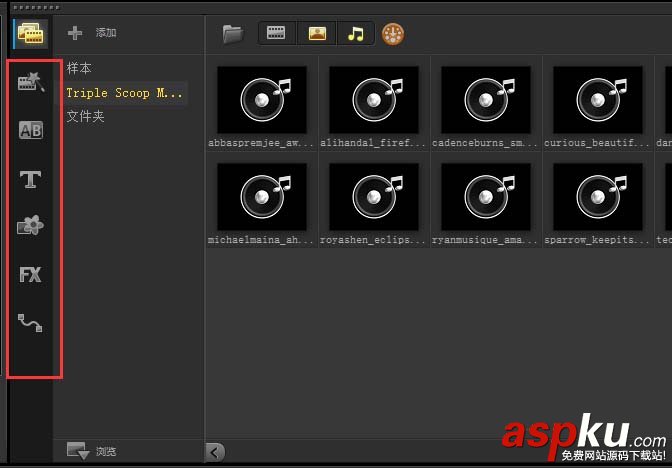Select the ryanmusique_ama... audio thumbnail
The image size is (672, 468).
[x=486, y=197]
